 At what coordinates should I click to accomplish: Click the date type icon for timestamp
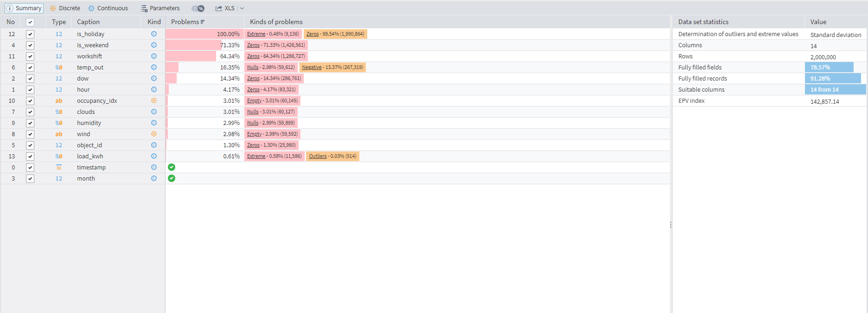(x=59, y=167)
